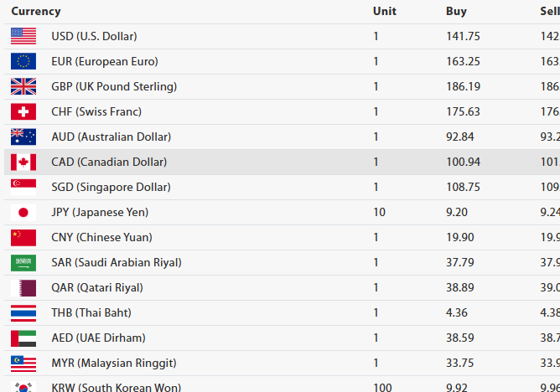Click the Swiss flag icon
This screenshot has height=392, width=560.
pos(23,111)
